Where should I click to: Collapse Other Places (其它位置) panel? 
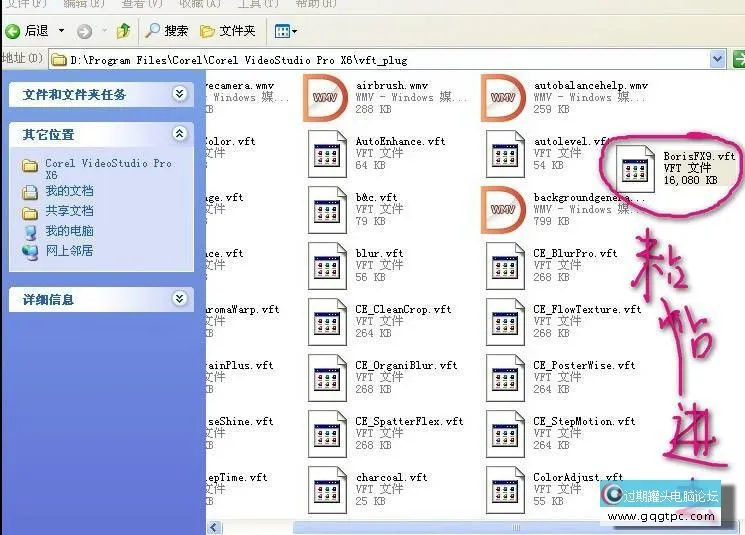pos(180,134)
